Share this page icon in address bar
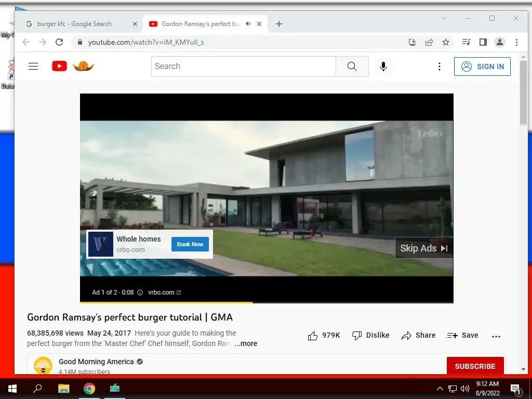Image resolution: width=532 pixels, height=399 pixels. pos(429,42)
